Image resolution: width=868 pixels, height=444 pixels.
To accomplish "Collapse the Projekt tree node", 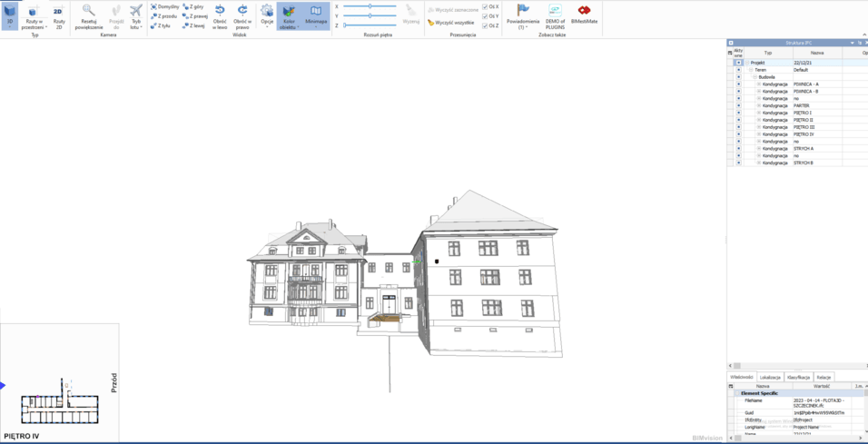I will 746,63.
